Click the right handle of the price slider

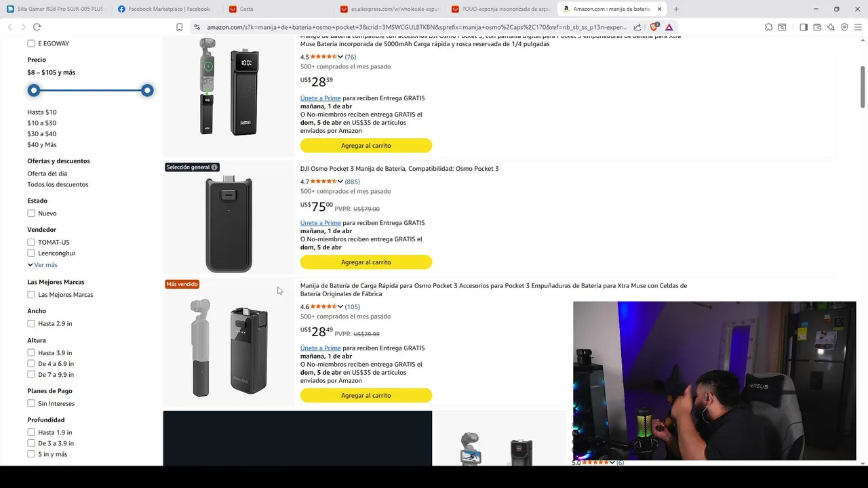click(x=147, y=90)
